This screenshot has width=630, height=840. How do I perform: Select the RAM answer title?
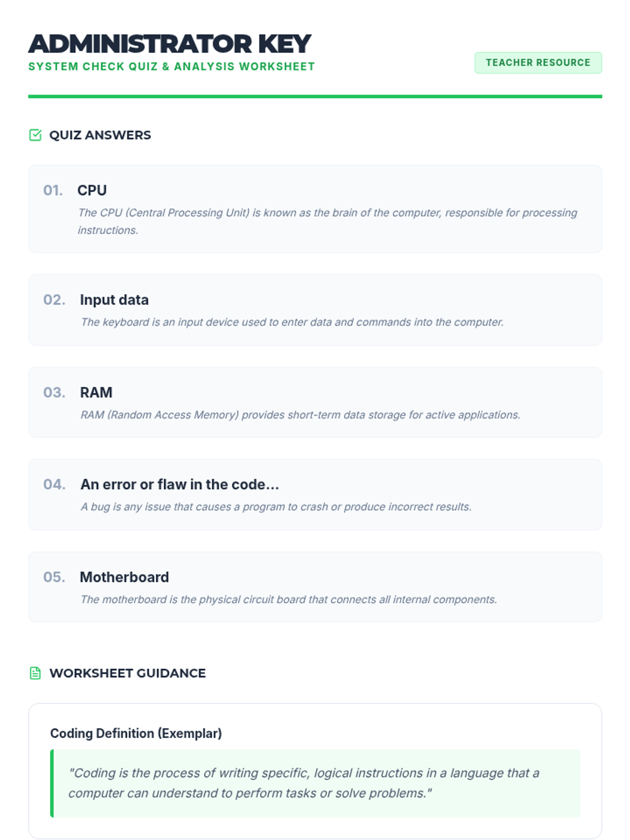point(96,392)
